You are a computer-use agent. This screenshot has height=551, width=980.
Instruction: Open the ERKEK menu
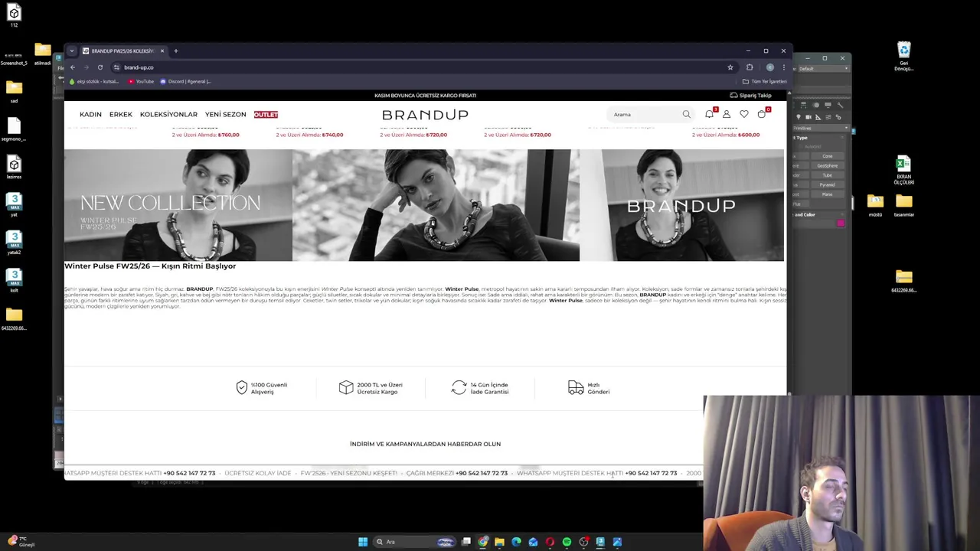pyautogui.click(x=121, y=114)
